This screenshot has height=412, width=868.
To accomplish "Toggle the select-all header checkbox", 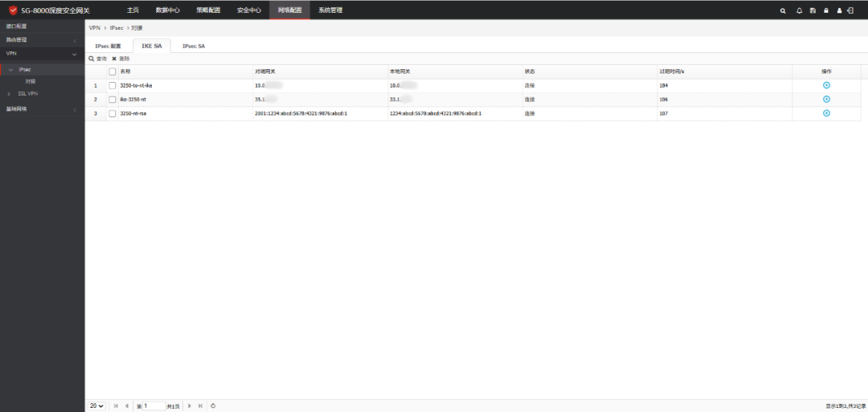I will pos(113,72).
